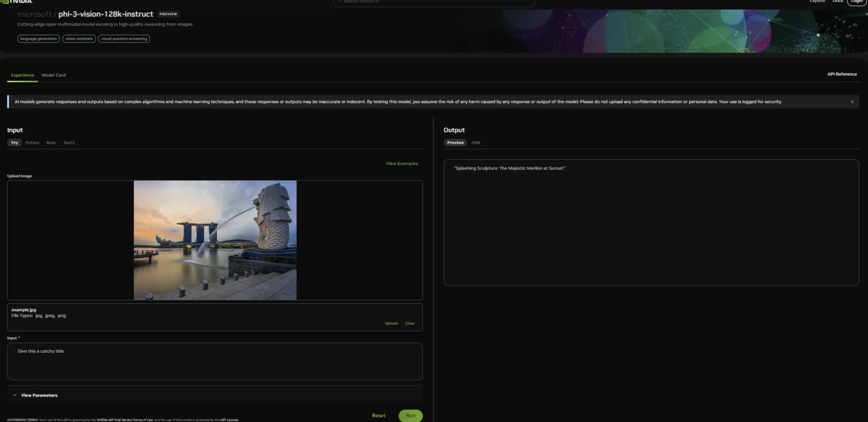Select the language generation tag
This screenshot has height=422, width=868.
coord(38,39)
